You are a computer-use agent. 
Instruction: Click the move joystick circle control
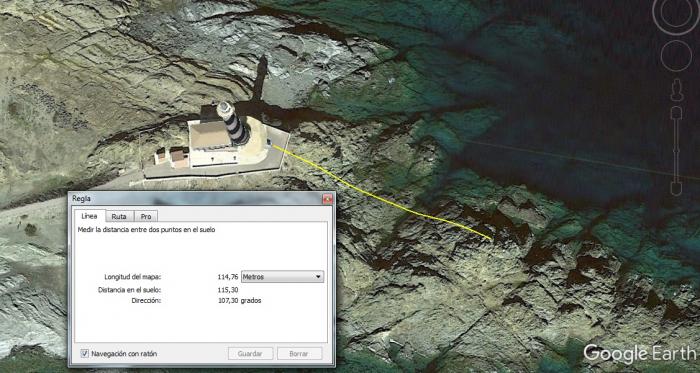[x=676, y=56]
